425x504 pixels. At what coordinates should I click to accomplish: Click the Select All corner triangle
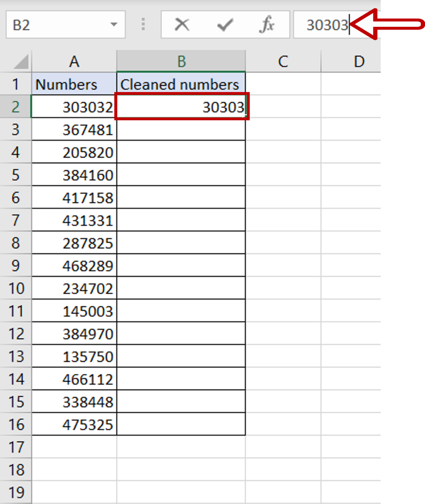(x=21, y=62)
